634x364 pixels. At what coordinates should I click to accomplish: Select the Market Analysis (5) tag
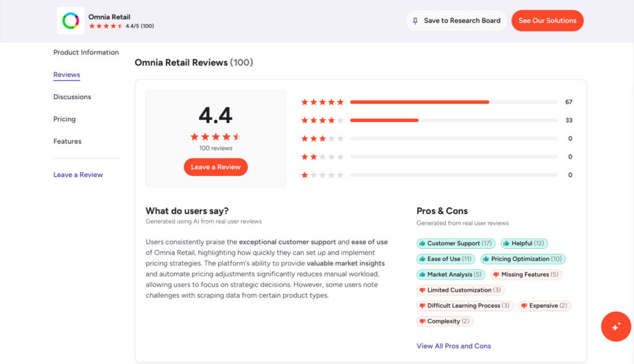[451, 274]
